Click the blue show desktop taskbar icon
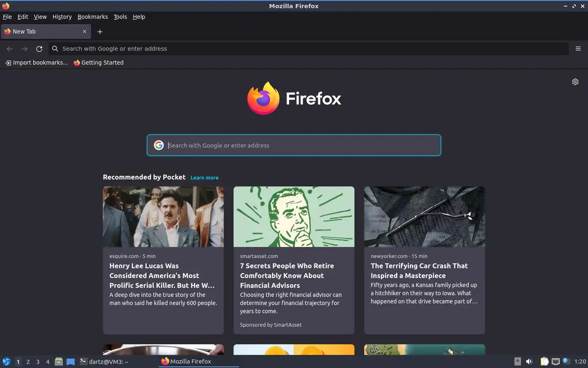Viewport: 588px width, 368px height. (71, 361)
